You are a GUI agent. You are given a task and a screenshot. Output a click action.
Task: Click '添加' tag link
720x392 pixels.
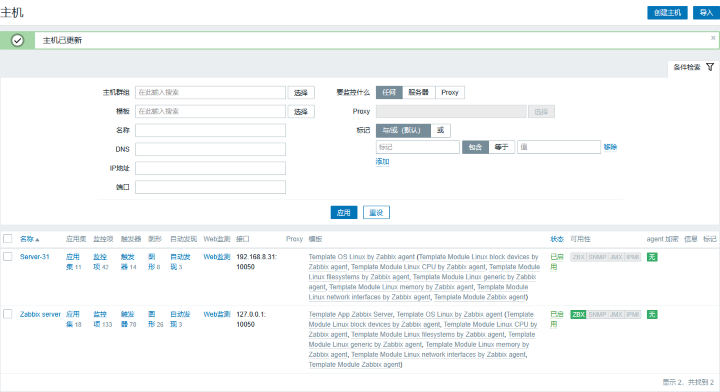(x=382, y=162)
